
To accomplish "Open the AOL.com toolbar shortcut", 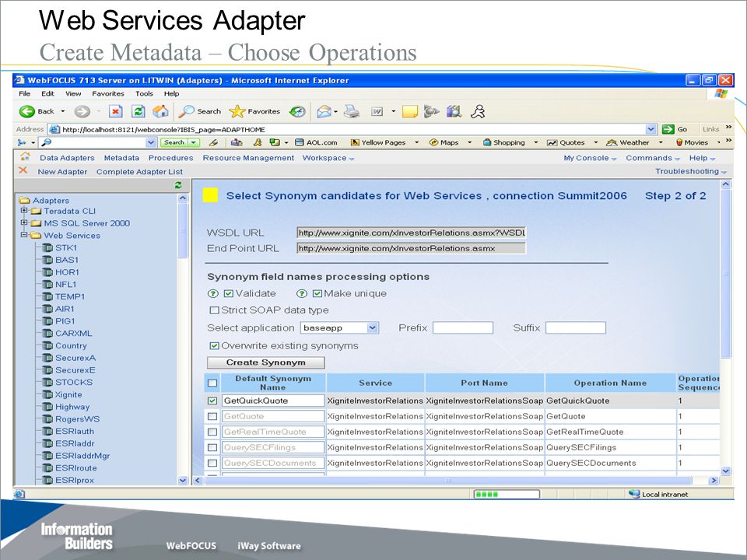I will click(316, 142).
